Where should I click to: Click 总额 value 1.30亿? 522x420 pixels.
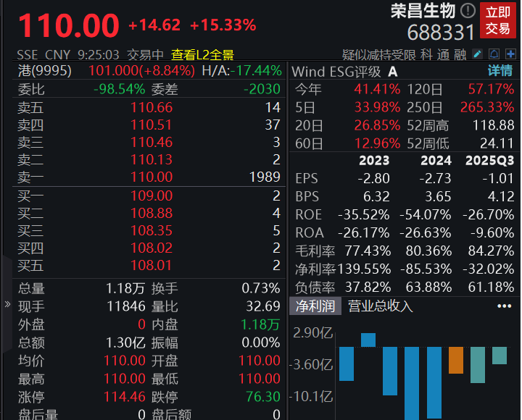(x=125, y=343)
